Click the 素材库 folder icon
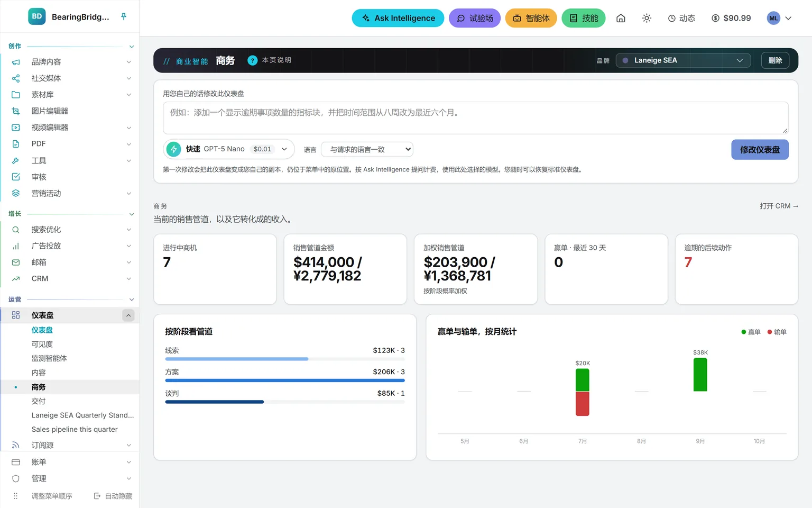 [x=16, y=95]
